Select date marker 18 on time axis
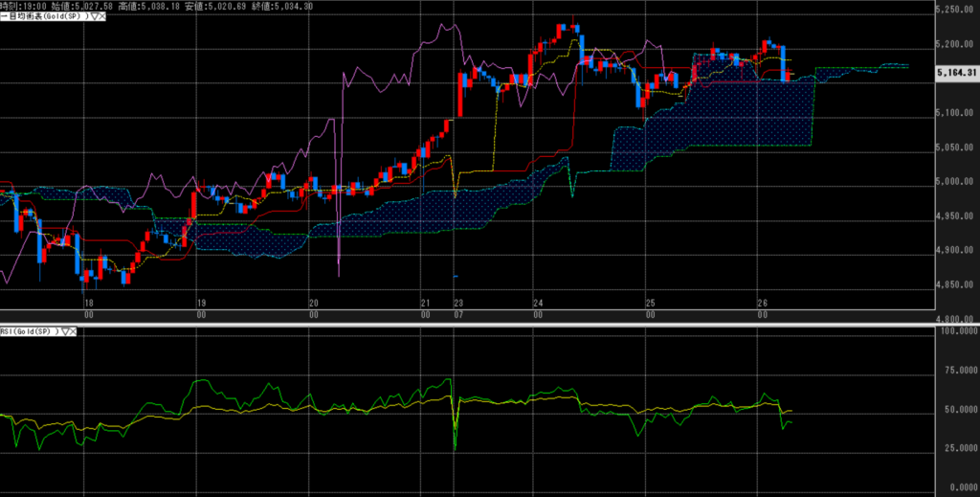Image resolution: width=980 pixels, height=497 pixels. pos(88,303)
